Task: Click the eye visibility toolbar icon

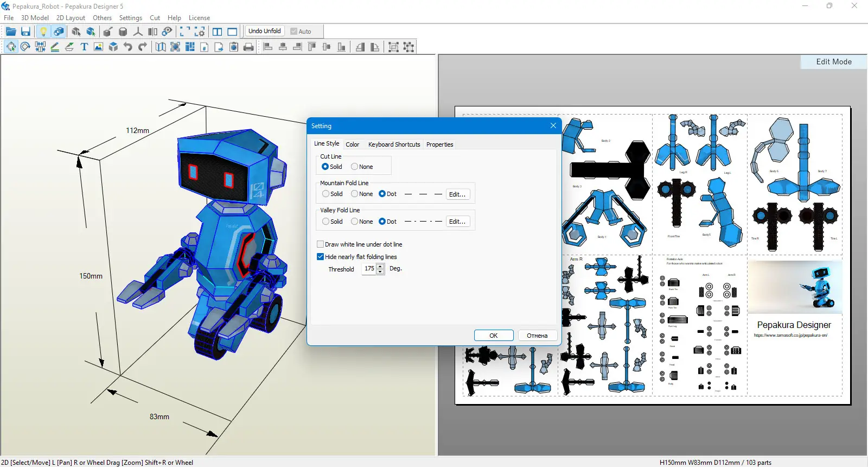Action: pyautogui.click(x=167, y=31)
